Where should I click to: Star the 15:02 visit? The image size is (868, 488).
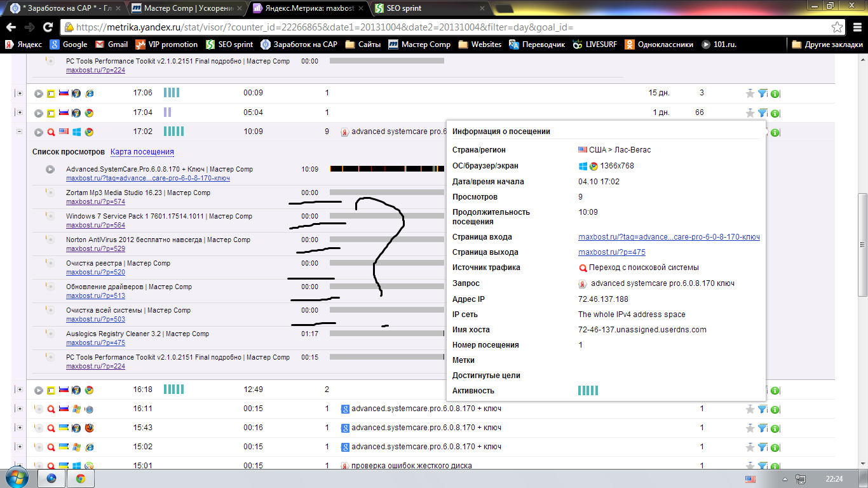click(x=750, y=447)
